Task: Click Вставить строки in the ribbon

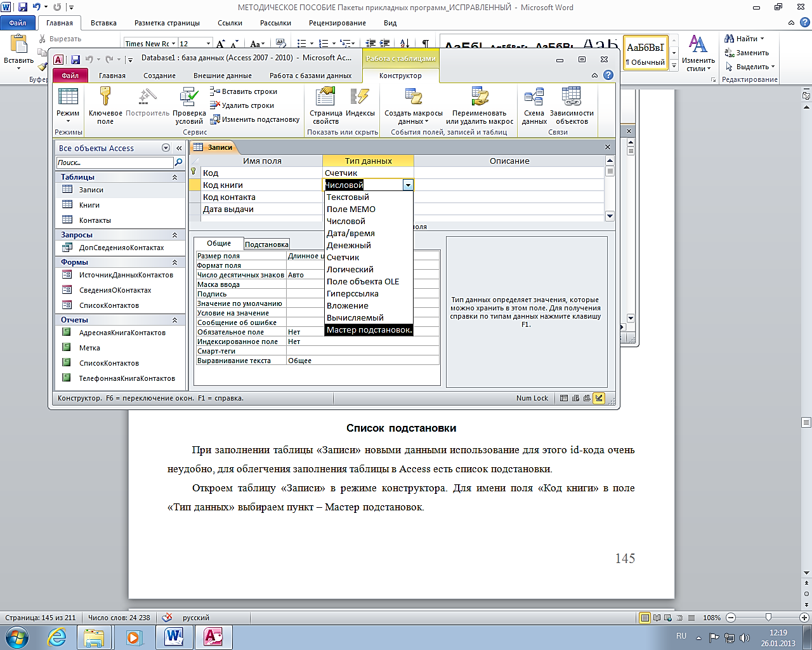Action: [x=244, y=91]
